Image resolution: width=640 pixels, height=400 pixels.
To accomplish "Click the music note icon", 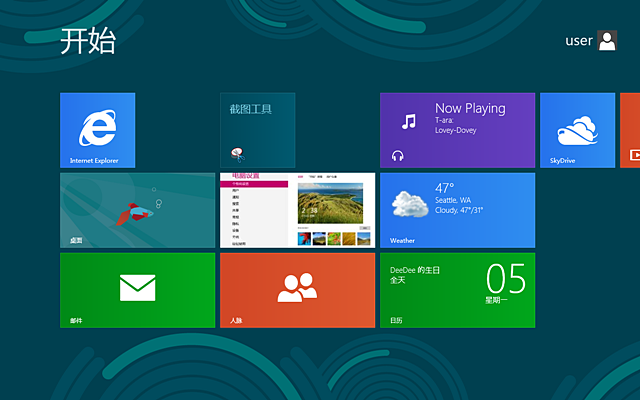I will (x=409, y=121).
